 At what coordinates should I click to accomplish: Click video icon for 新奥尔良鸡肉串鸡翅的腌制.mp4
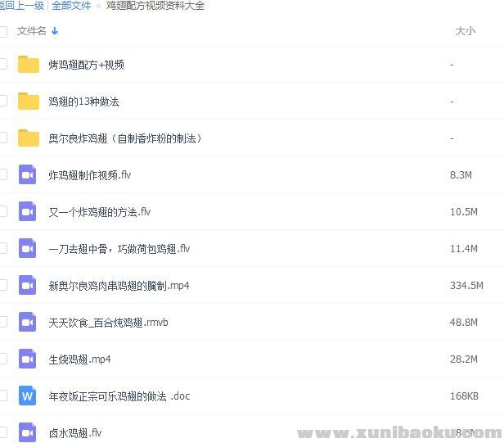coord(29,285)
